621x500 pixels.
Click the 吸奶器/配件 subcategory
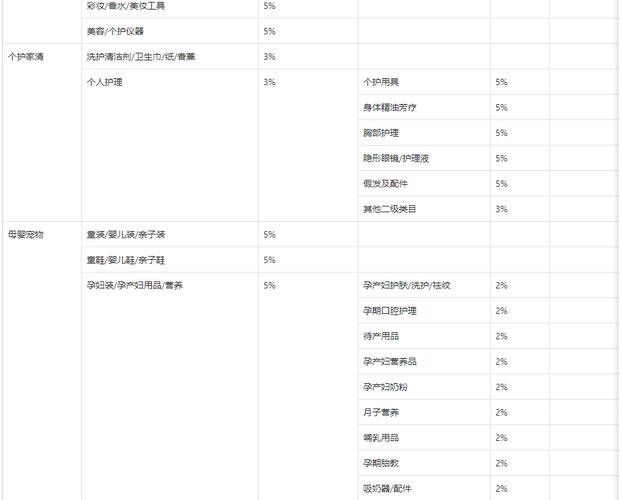[386, 488]
